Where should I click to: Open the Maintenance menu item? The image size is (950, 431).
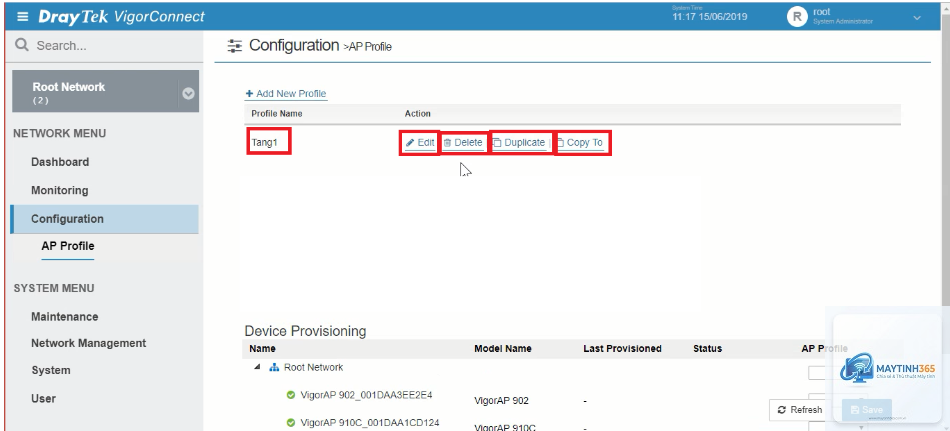[x=64, y=316]
